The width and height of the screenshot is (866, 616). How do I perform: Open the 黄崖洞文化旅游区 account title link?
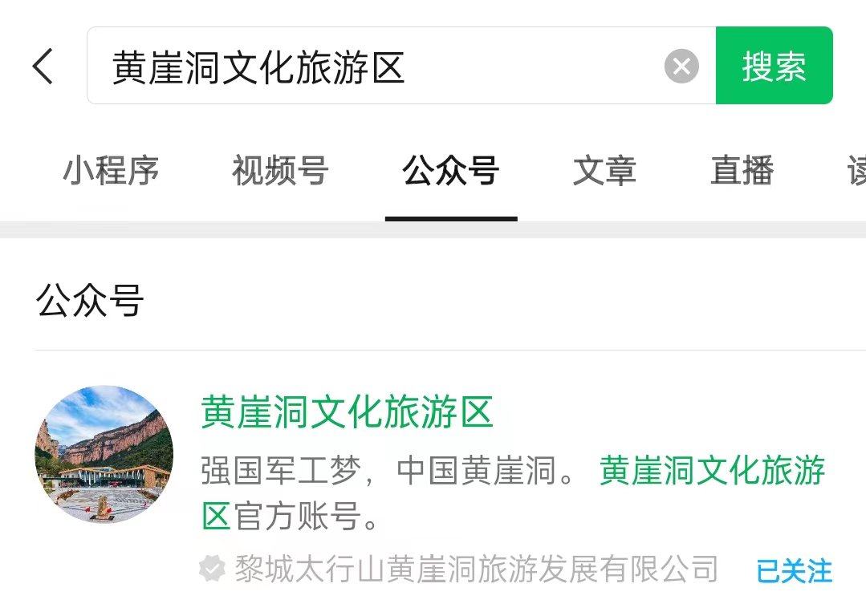tap(347, 411)
